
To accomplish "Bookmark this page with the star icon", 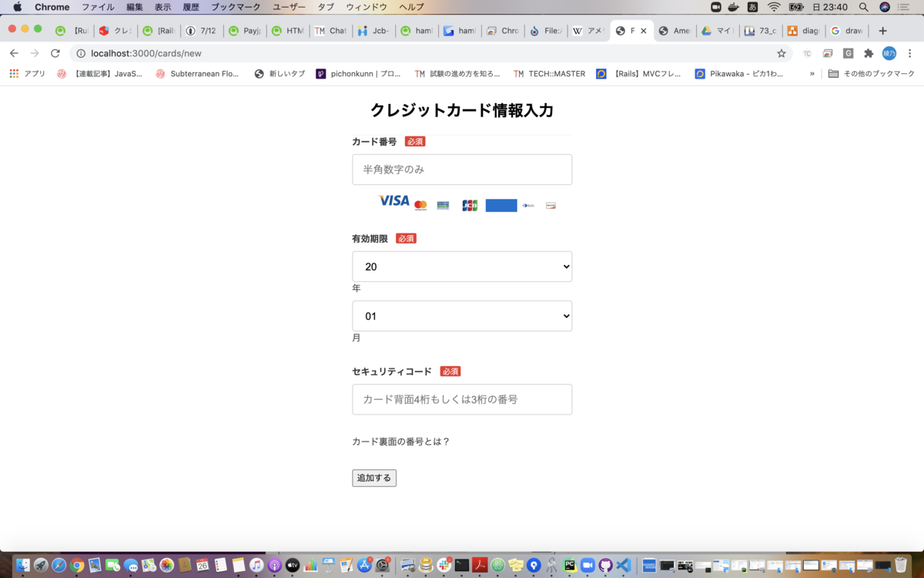I will 782,53.
